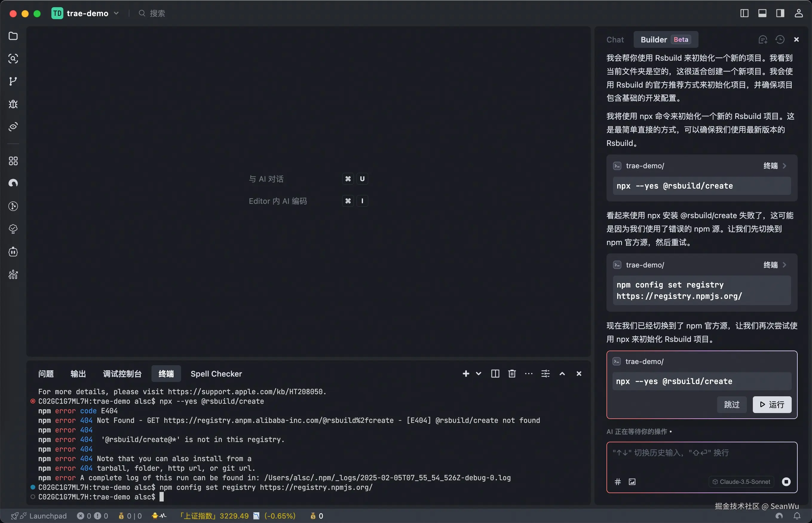Open Claude-3.5-Sonnet model selector
812x523 pixels.
click(741, 481)
